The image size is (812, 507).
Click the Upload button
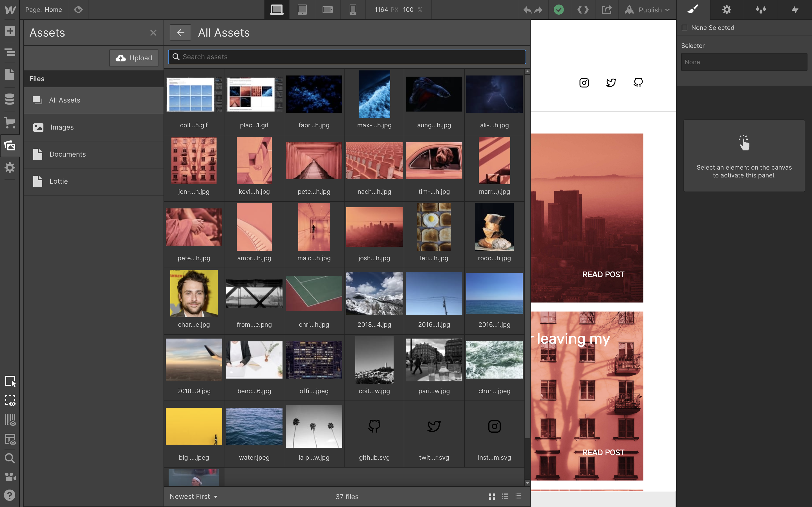(x=134, y=58)
